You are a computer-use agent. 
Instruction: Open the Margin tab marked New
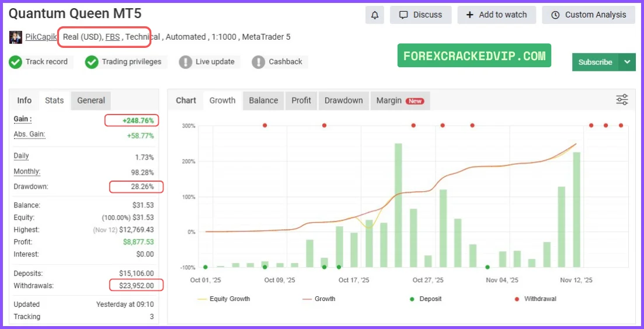(x=399, y=101)
